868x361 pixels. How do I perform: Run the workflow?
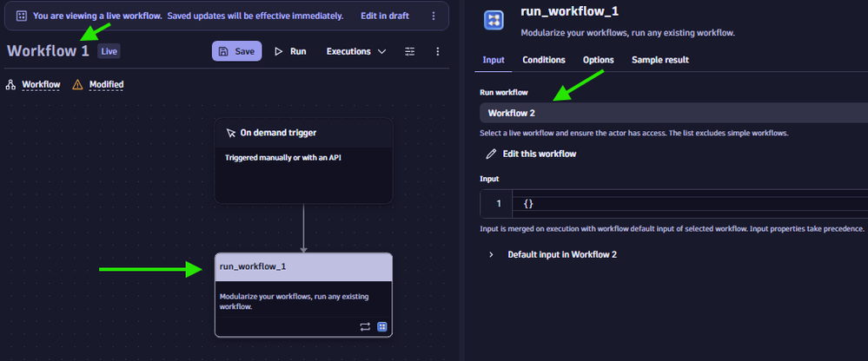(x=290, y=51)
